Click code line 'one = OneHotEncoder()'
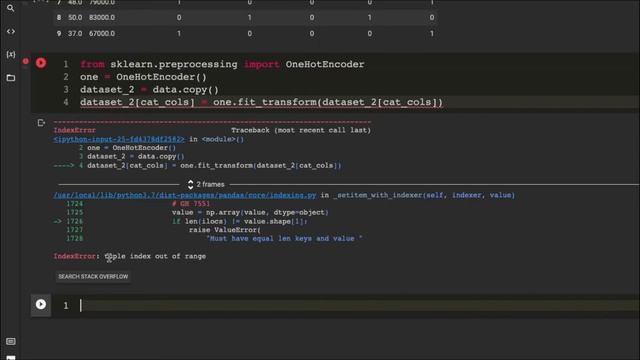This screenshot has height=360, width=640. (x=143, y=77)
